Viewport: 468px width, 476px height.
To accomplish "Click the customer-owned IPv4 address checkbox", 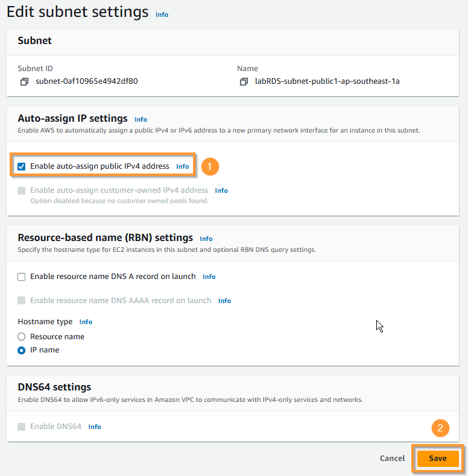I will pyautogui.click(x=22, y=190).
